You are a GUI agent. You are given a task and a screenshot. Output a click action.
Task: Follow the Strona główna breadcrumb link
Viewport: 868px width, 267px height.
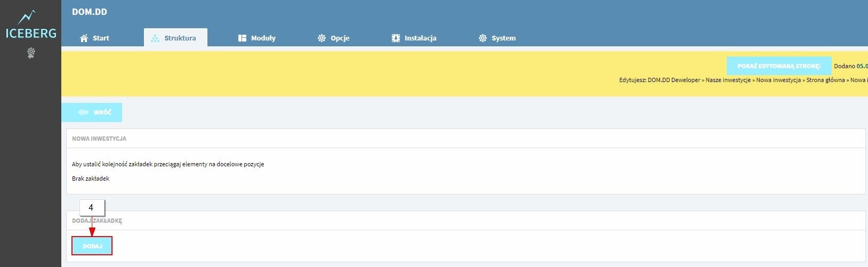click(825, 80)
